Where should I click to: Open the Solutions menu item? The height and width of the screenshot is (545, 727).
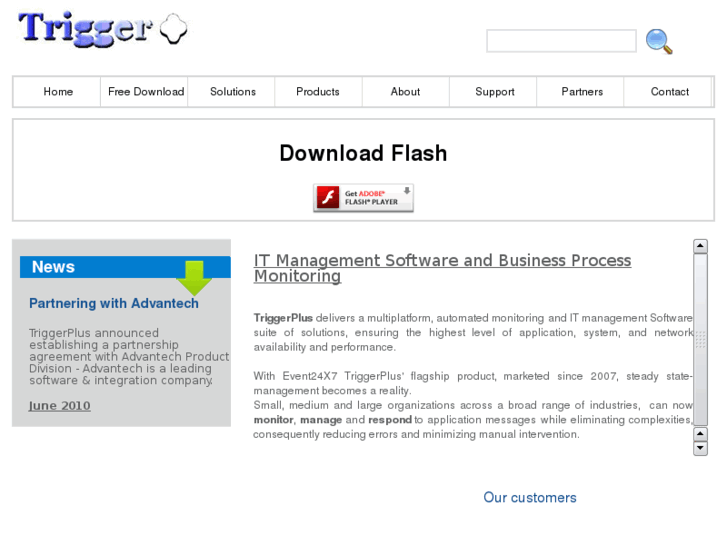[x=233, y=92]
